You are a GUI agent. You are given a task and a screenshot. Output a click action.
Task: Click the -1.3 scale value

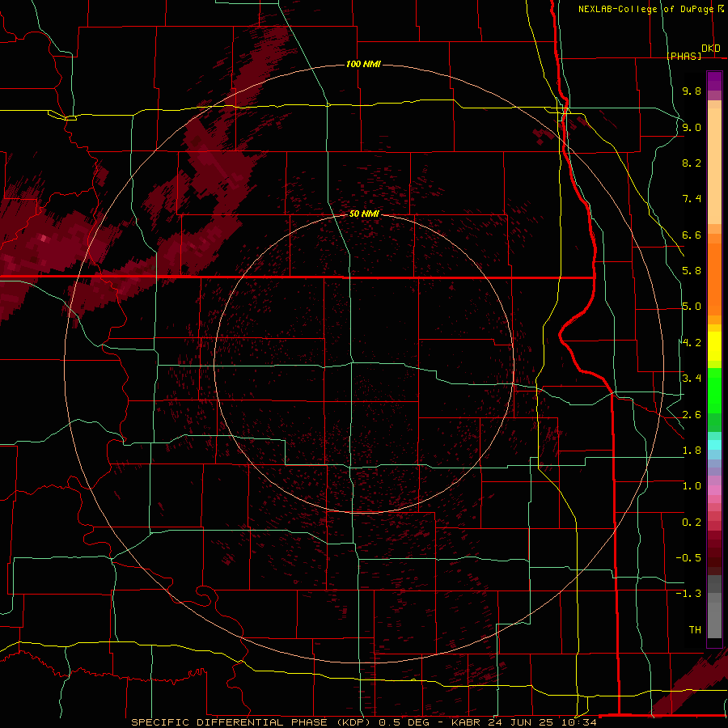688,594
